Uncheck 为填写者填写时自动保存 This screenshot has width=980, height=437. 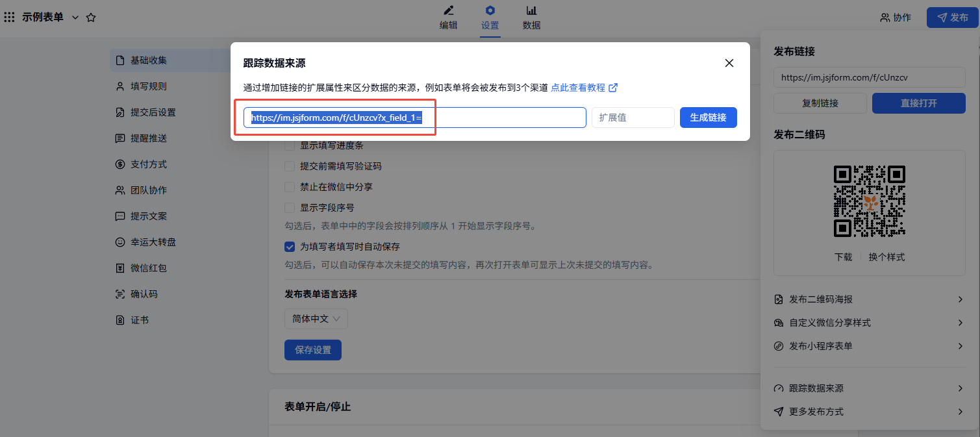click(x=290, y=247)
